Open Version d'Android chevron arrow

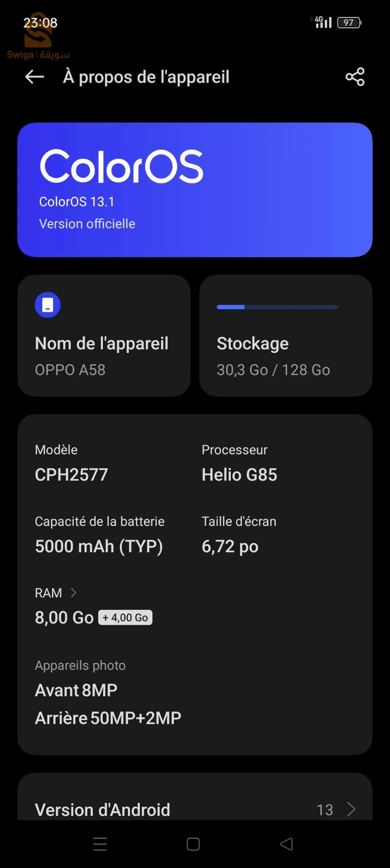coord(351,809)
